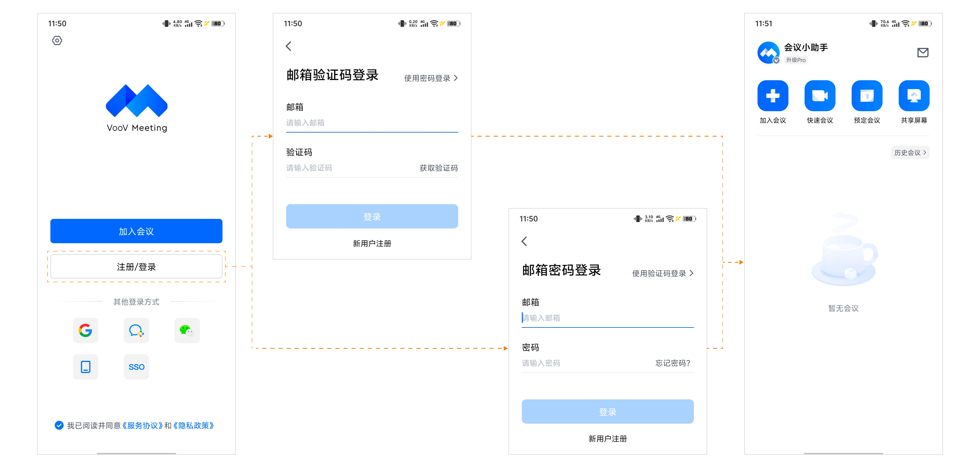Image resolution: width=980 pixels, height=468 pixels.
Task: Open settings gear on welcome screen
Action: coord(57,40)
